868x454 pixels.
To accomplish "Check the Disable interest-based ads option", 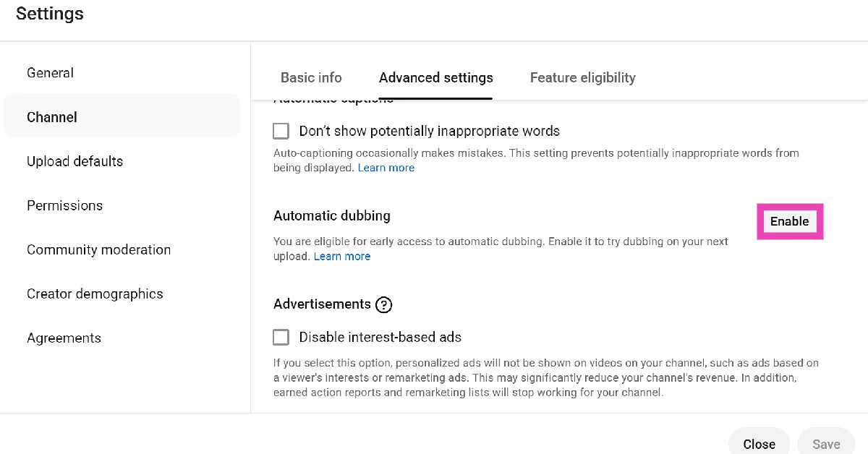I will [x=281, y=337].
